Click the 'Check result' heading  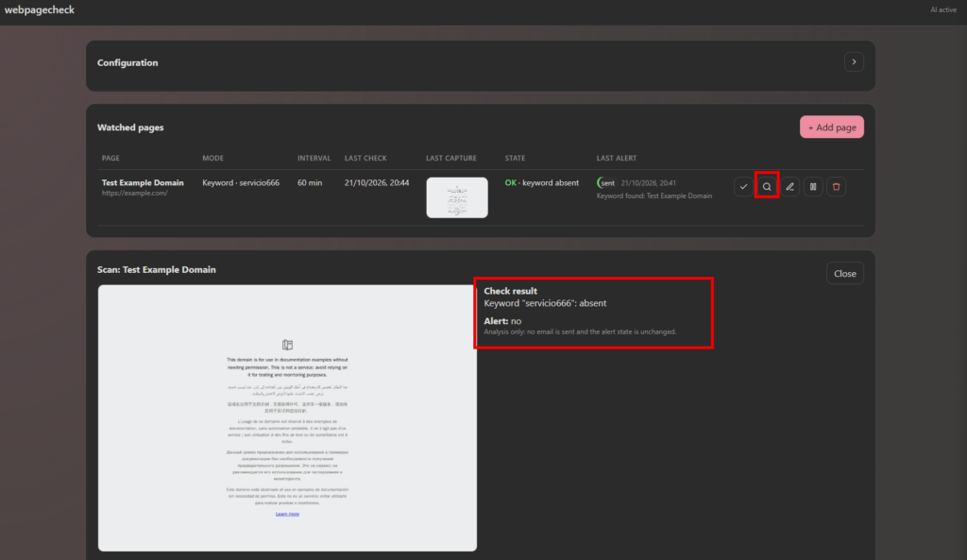(x=510, y=291)
